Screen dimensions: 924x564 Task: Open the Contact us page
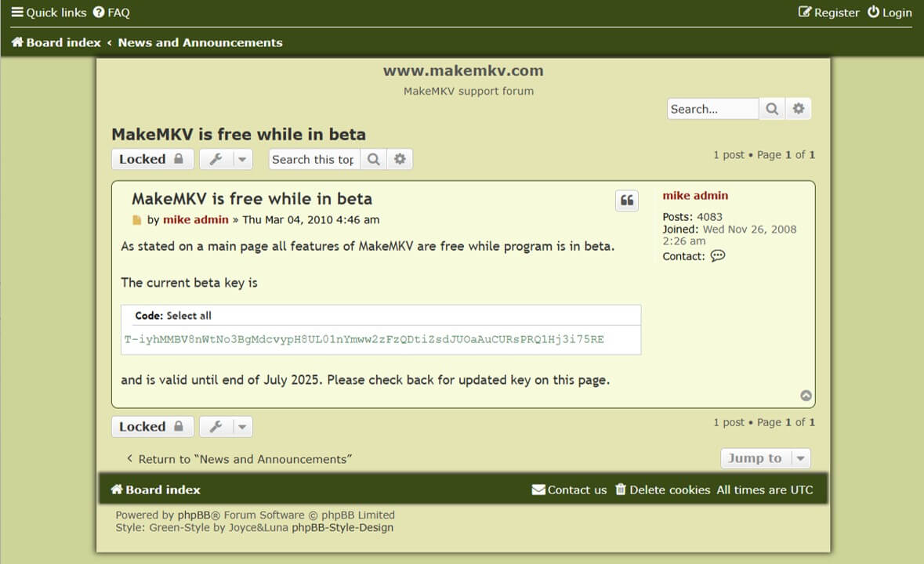pos(569,490)
